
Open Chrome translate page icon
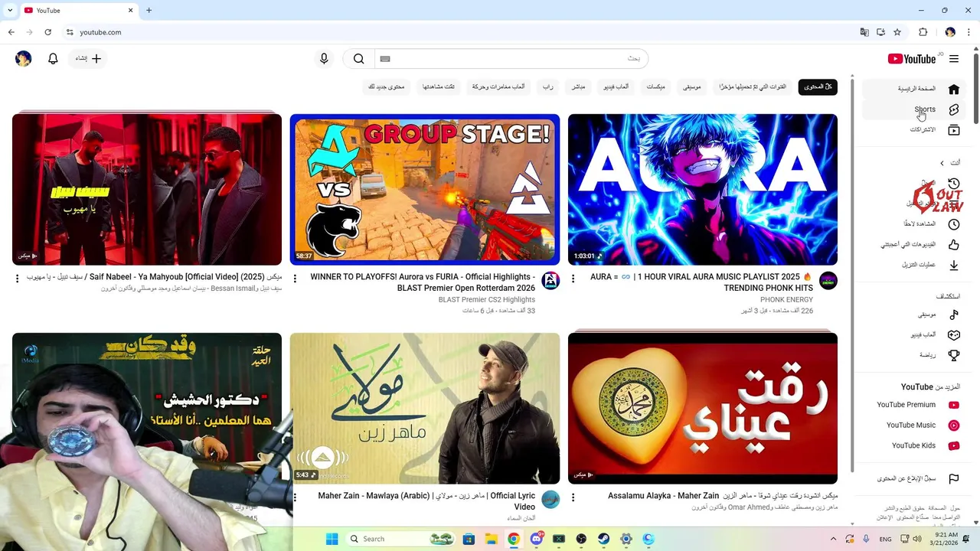click(x=864, y=32)
